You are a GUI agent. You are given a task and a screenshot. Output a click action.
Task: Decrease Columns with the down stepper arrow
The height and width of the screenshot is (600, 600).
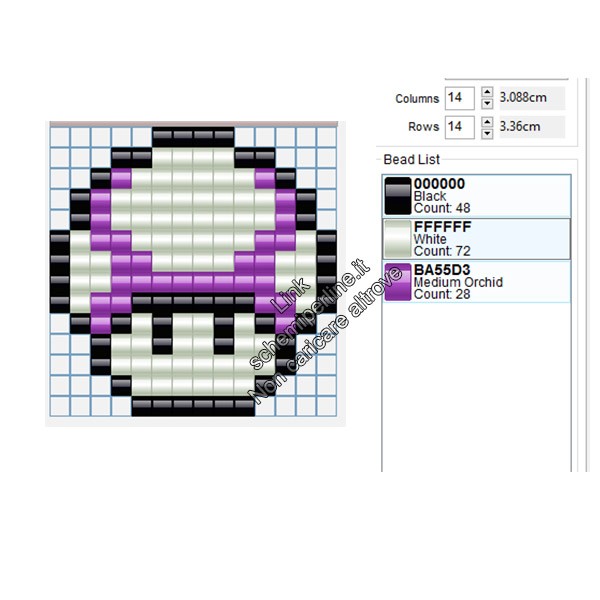coord(487,104)
